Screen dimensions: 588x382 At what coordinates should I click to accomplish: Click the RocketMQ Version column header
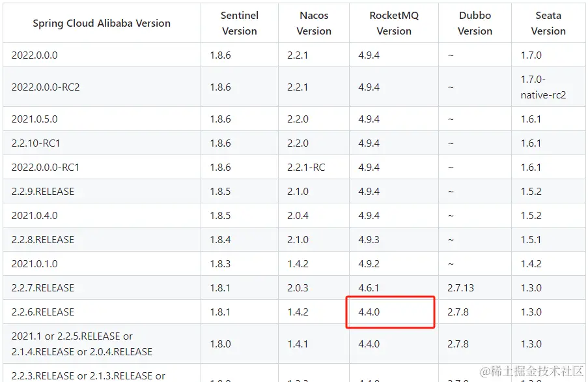(x=394, y=23)
